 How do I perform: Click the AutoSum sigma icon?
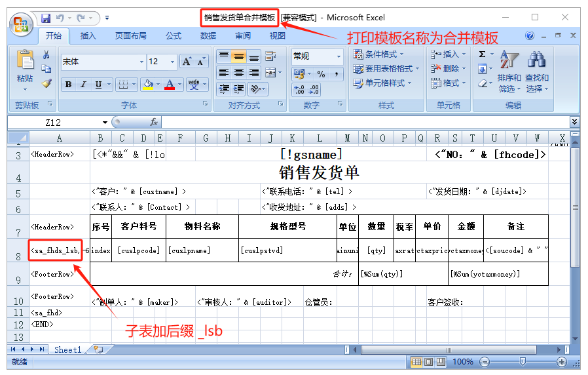click(483, 54)
